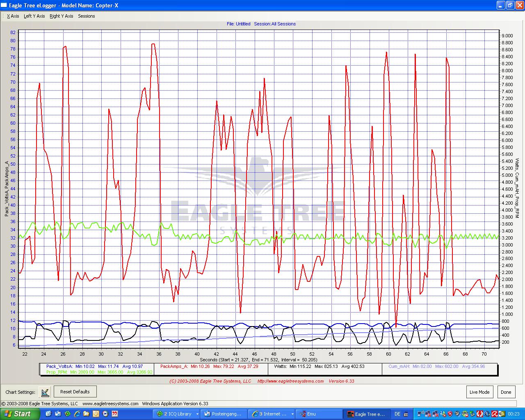Open the Left Y Axis menu
This screenshot has height=420, width=525.
(34, 16)
